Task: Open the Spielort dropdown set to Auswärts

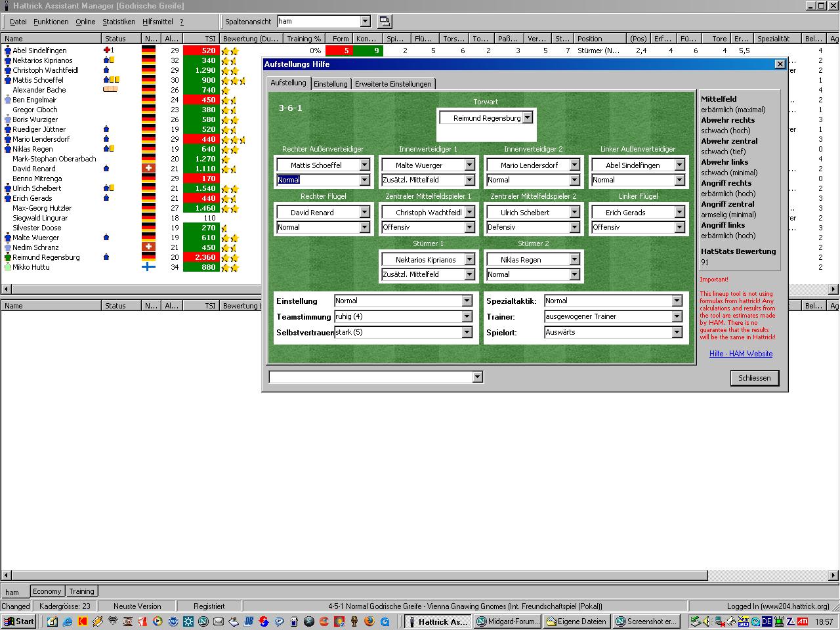Action: [x=677, y=332]
